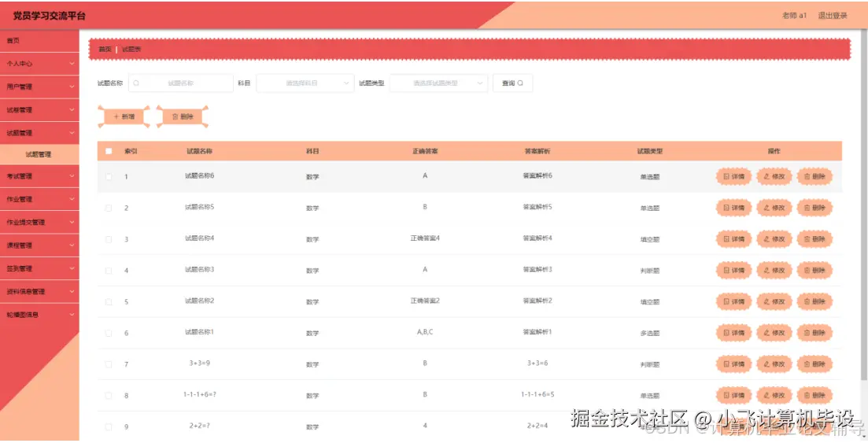Expand 个人中心 in the sidebar
Viewport: 868px width, 443px height.
coord(39,64)
